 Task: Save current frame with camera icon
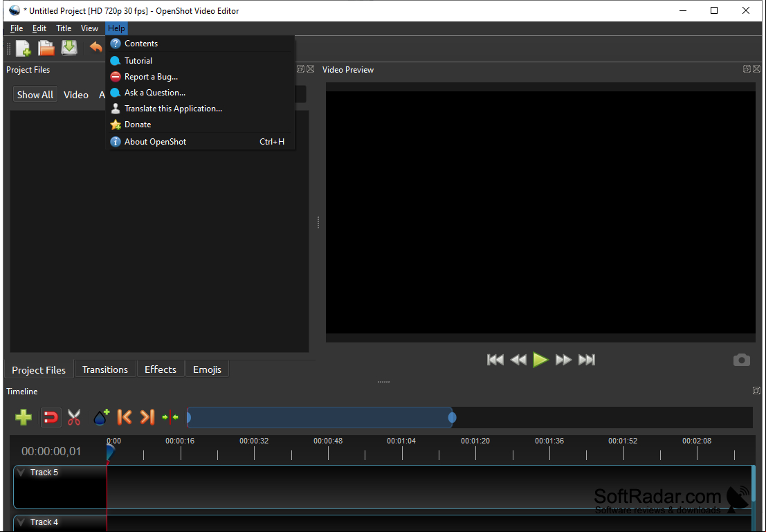coord(742,360)
